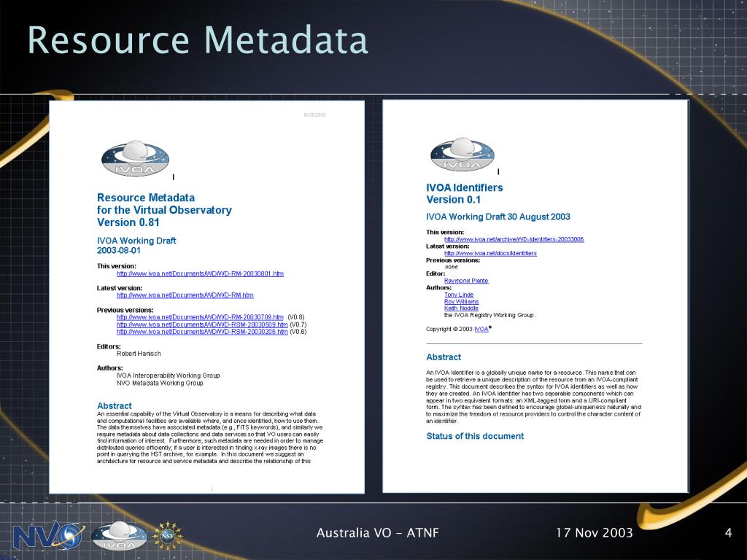Click the '2003-08-01' draft date

pos(119,251)
